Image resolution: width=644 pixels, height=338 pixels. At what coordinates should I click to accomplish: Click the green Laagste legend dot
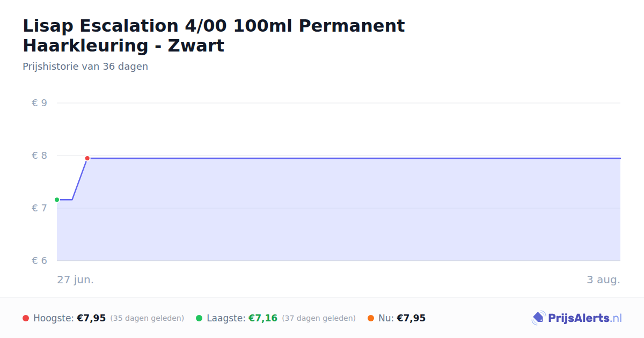pyautogui.click(x=199, y=318)
